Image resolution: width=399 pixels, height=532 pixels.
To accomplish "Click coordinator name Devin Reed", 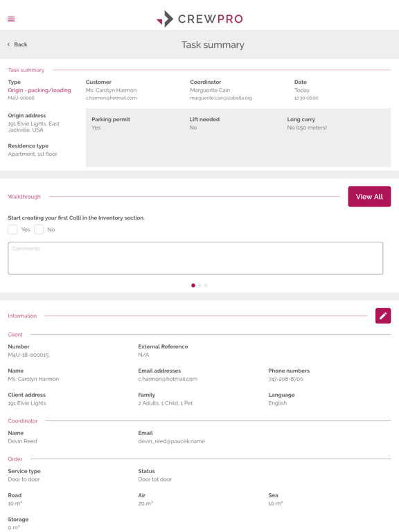I will pyautogui.click(x=22, y=441).
